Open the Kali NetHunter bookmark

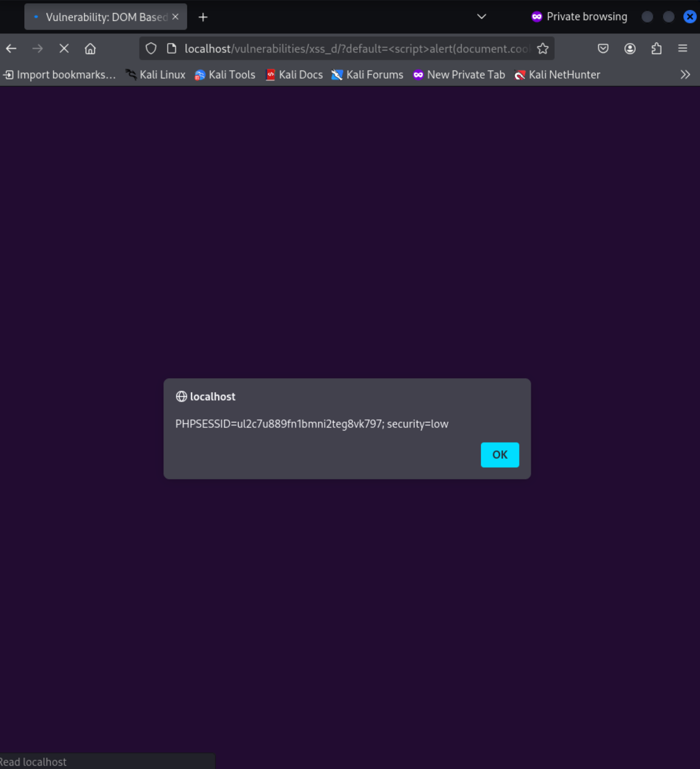click(x=557, y=74)
